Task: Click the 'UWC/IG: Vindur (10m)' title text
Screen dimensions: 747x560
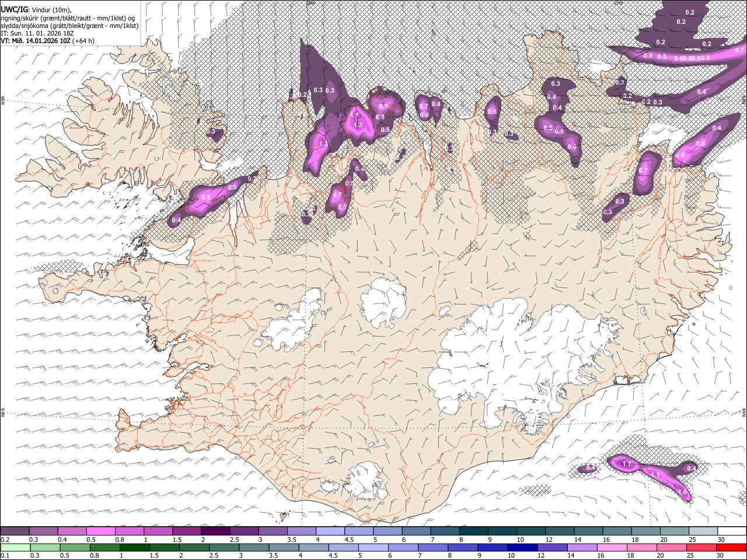Action: pos(36,9)
